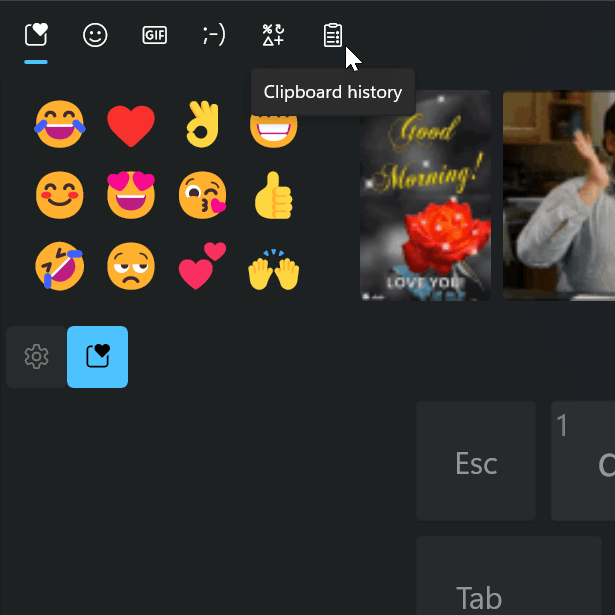This screenshot has width=615, height=615.
Task: Select the waving person GIF
Action: click(559, 195)
